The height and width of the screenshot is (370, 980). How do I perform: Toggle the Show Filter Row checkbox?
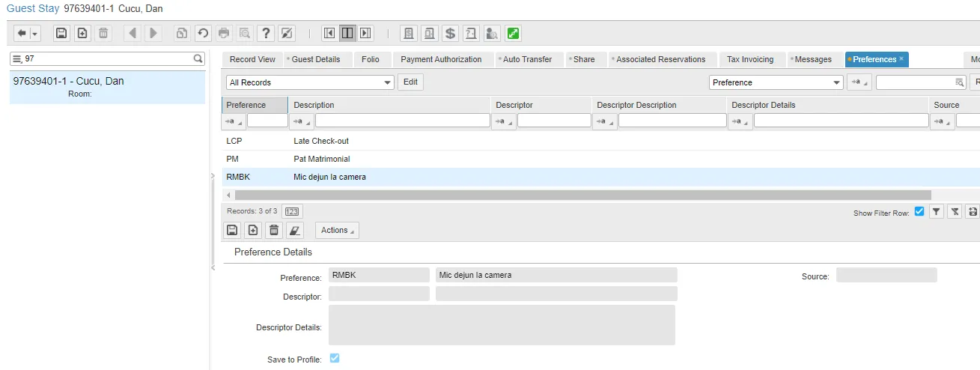[919, 211]
